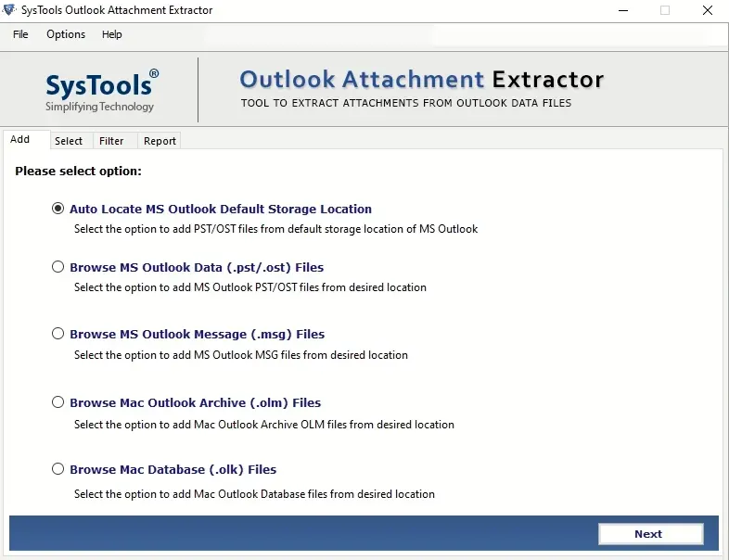729x560 pixels.
Task: Click the Outlook Attachment Extractor banner title
Action: tap(422, 80)
